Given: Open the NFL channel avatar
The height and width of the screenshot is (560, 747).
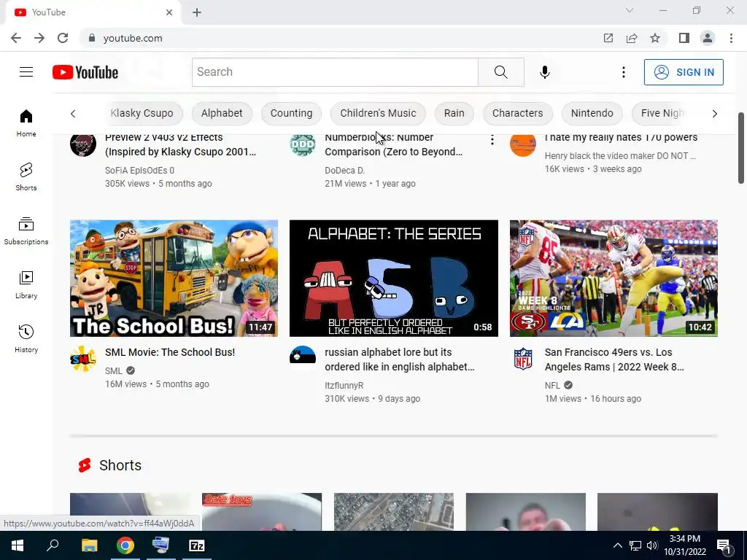Looking at the screenshot, I should tap(522, 359).
